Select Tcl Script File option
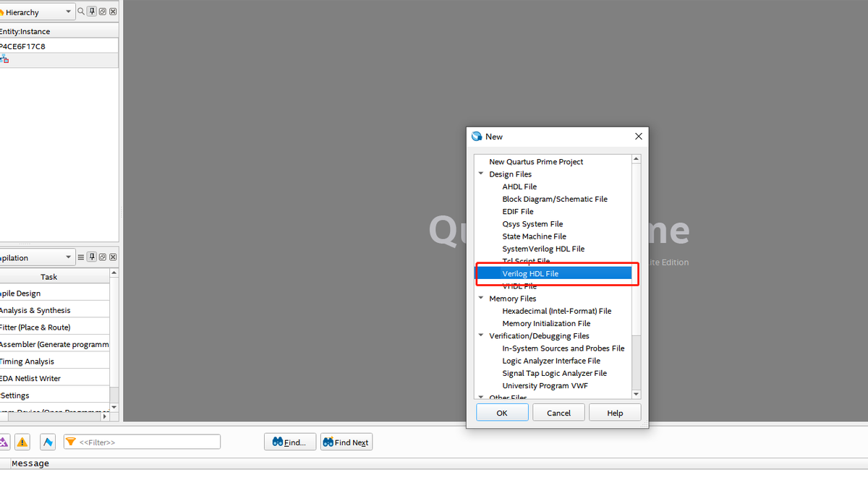 pyautogui.click(x=526, y=261)
